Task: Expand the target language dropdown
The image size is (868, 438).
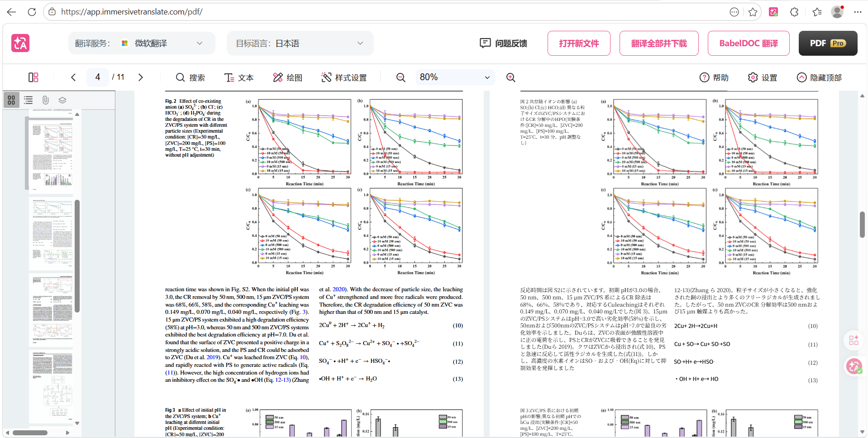Action: pyautogui.click(x=300, y=43)
